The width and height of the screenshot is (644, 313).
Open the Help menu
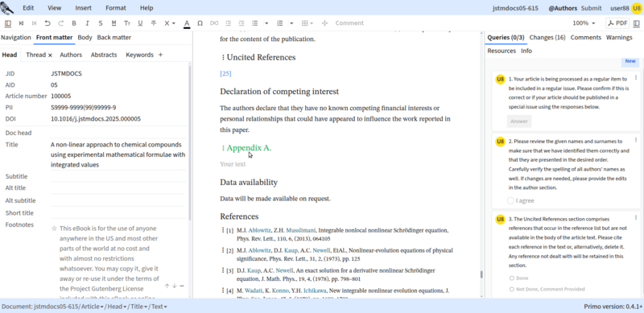tap(147, 8)
